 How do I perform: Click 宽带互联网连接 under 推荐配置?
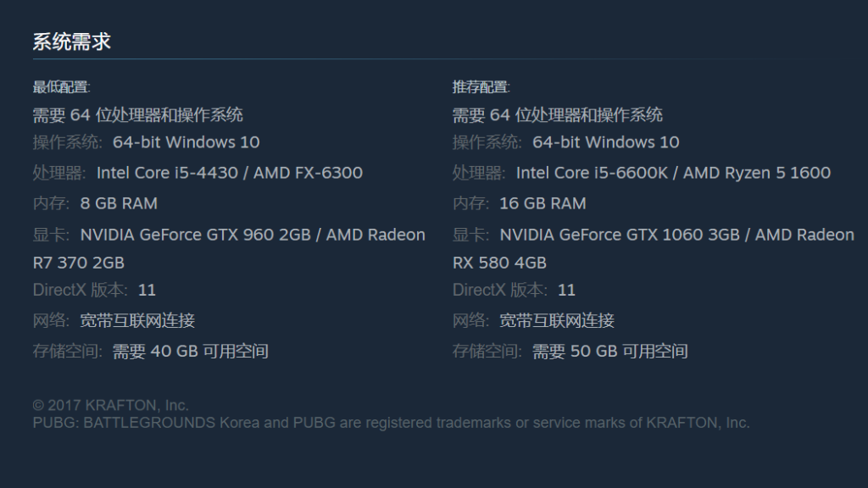point(558,320)
